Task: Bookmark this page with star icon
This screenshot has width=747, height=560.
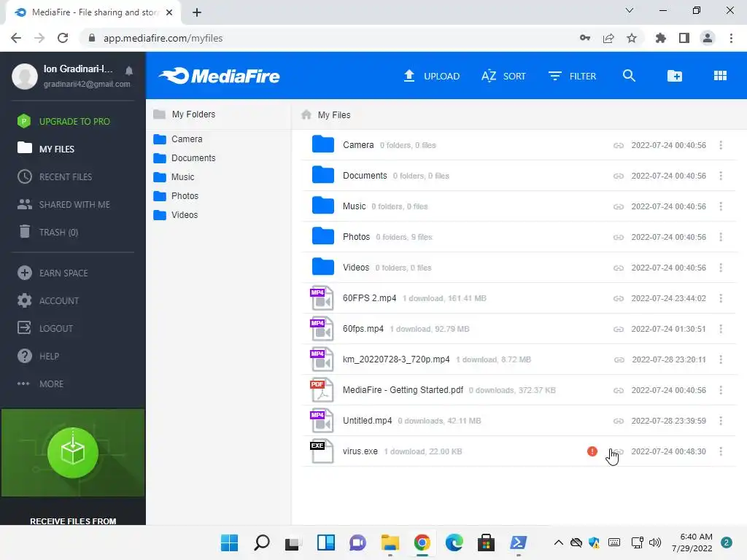Action: (x=632, y=38)
